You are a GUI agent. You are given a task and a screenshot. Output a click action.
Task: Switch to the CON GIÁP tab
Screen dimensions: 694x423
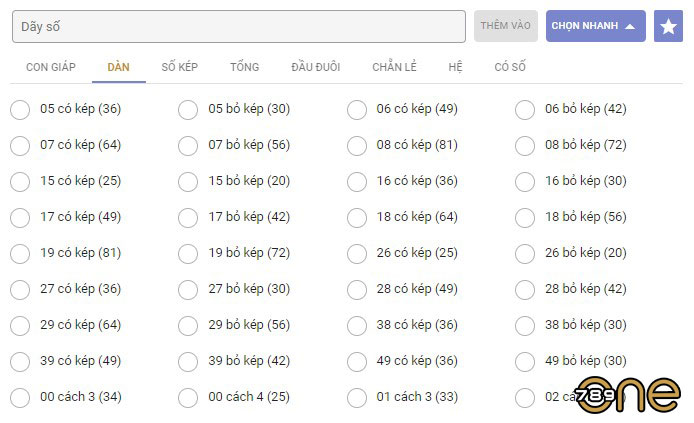(51, 67)
